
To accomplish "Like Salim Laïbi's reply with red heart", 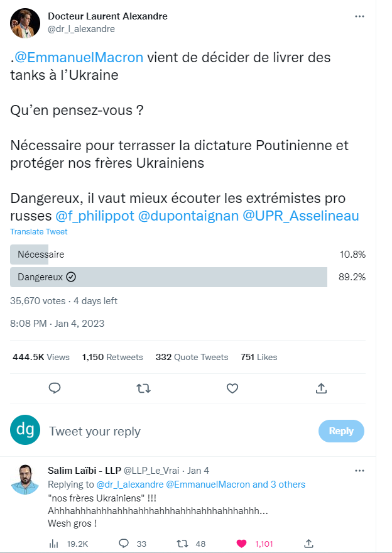I will pos(241,543).
